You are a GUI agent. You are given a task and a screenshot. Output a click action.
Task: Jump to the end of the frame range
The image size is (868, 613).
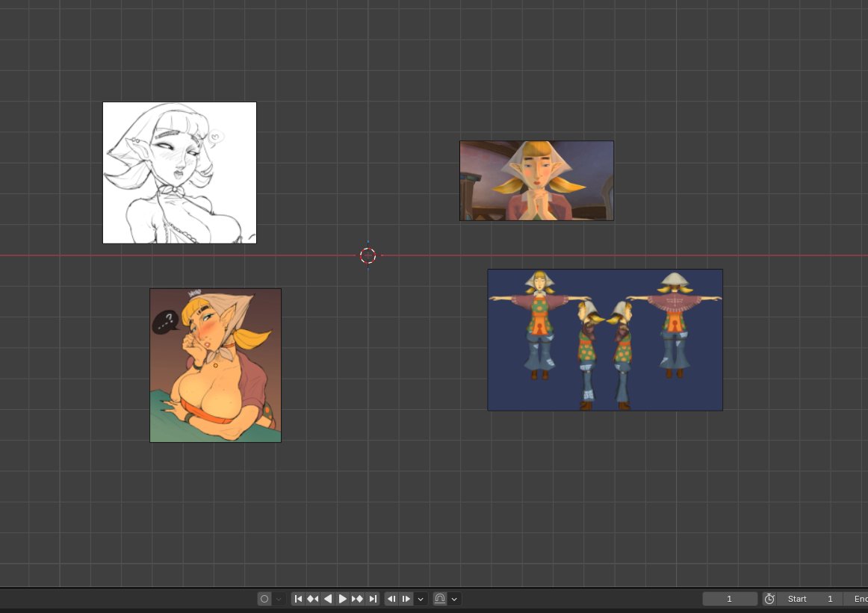(x=372, y=598)
